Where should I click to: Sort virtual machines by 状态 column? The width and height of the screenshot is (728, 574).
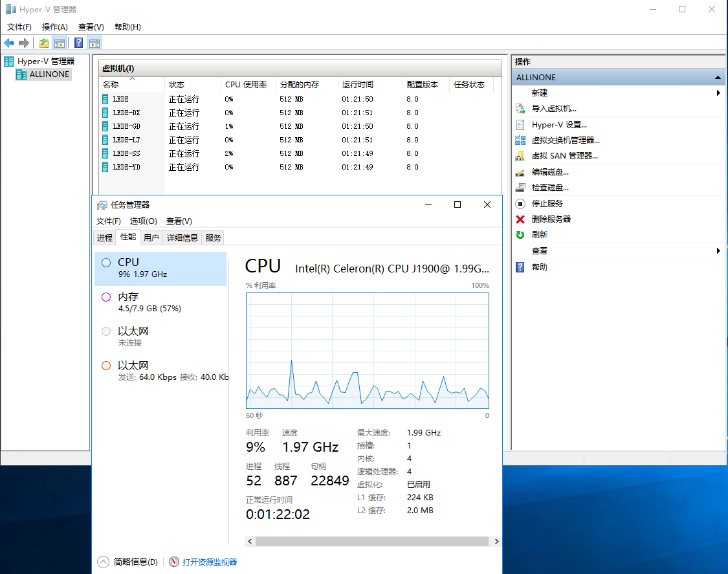coord(193,85)
